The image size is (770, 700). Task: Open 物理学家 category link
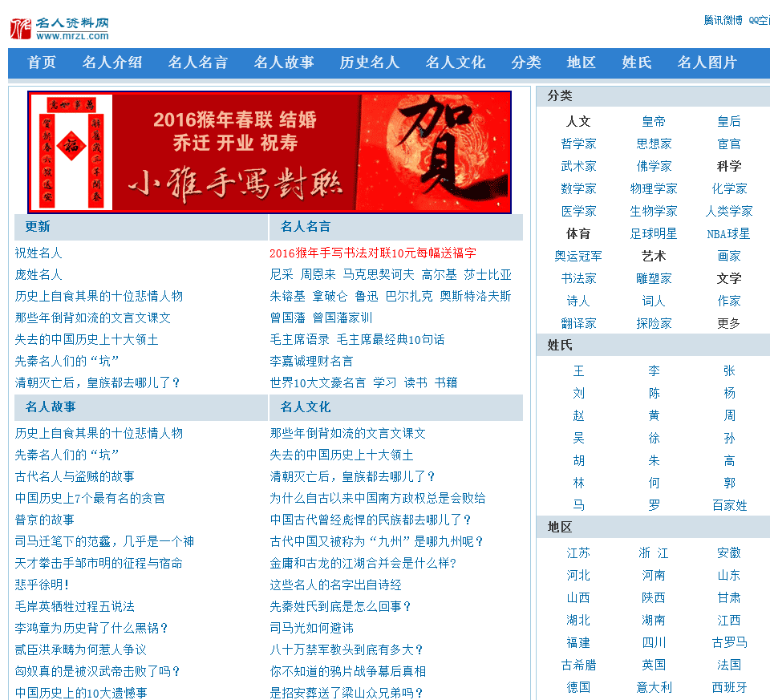click(654, 188)
